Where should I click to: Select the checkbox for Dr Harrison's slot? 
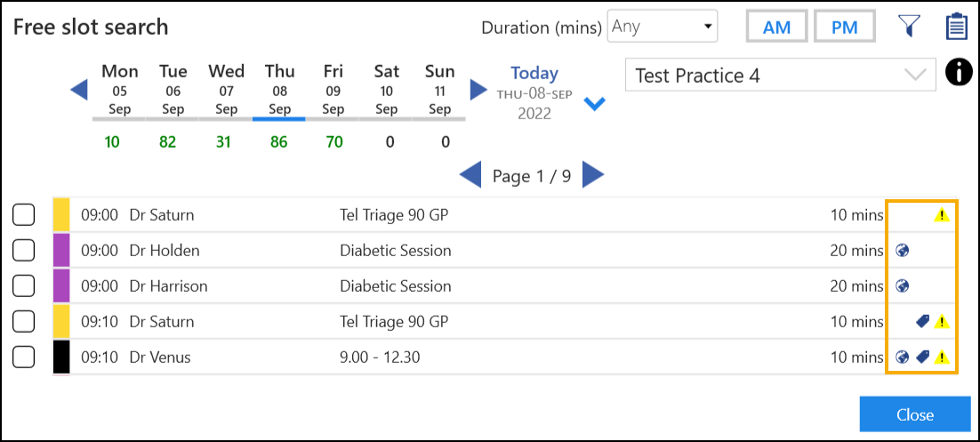click(24, 286)
